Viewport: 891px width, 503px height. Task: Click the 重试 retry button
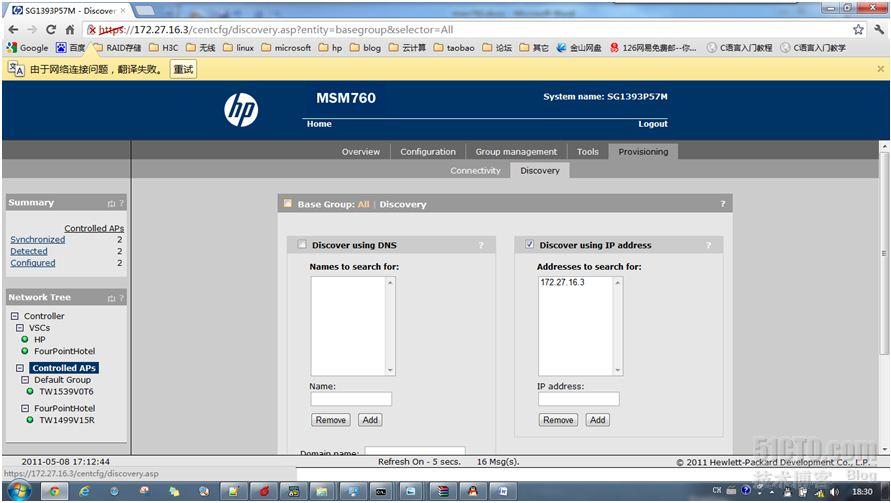tap(184, 69)
